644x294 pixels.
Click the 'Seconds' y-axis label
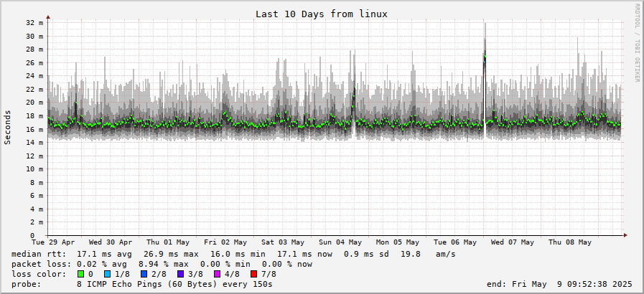coord(7,127)
